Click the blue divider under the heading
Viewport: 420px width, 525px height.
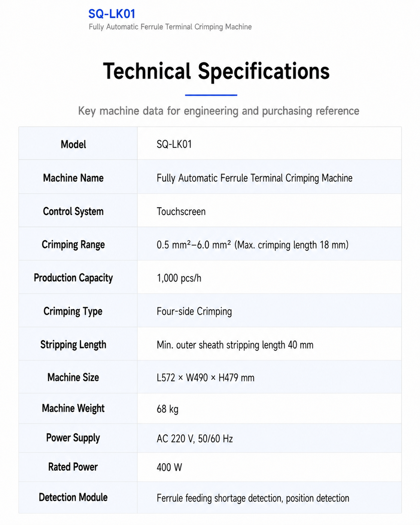[211, 95]
